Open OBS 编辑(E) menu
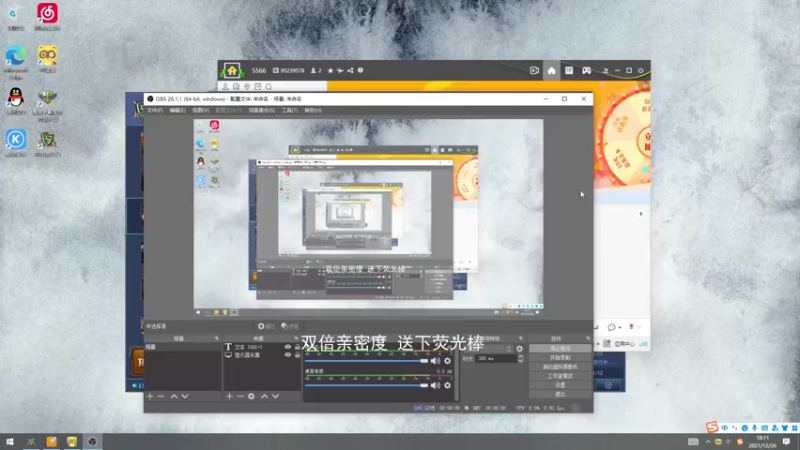 click(x=178, y=110)
